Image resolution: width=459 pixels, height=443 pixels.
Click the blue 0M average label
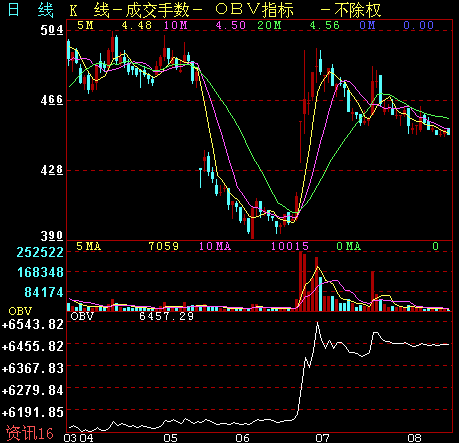click(367, 25)
